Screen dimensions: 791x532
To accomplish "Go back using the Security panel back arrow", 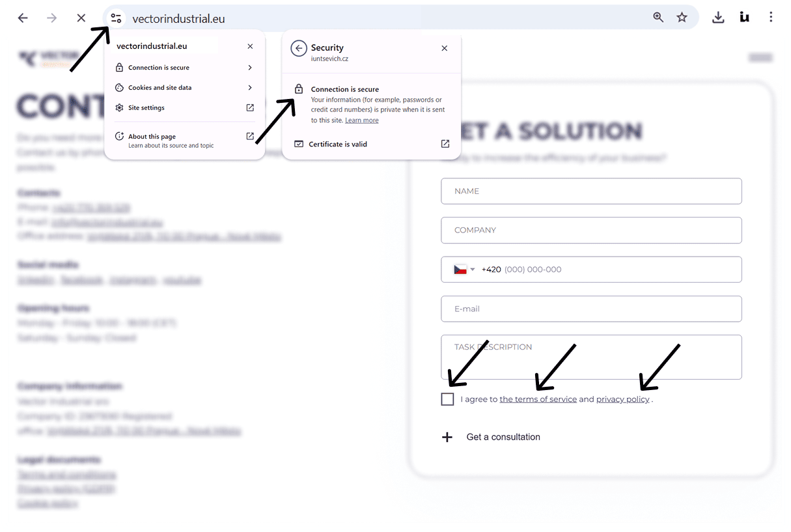I will (x=299, y=48).
